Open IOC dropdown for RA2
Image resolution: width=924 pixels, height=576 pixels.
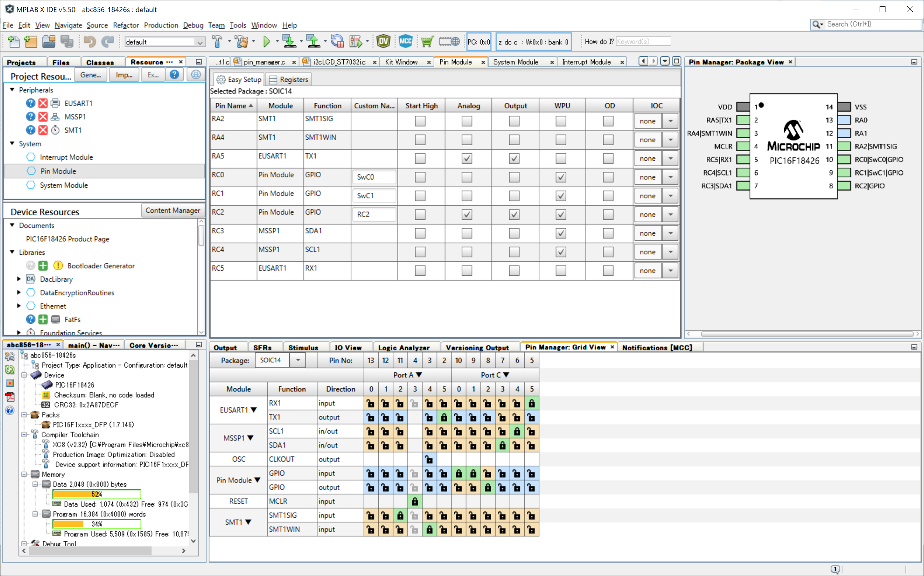pyautogui.click(x=671, y=121)
